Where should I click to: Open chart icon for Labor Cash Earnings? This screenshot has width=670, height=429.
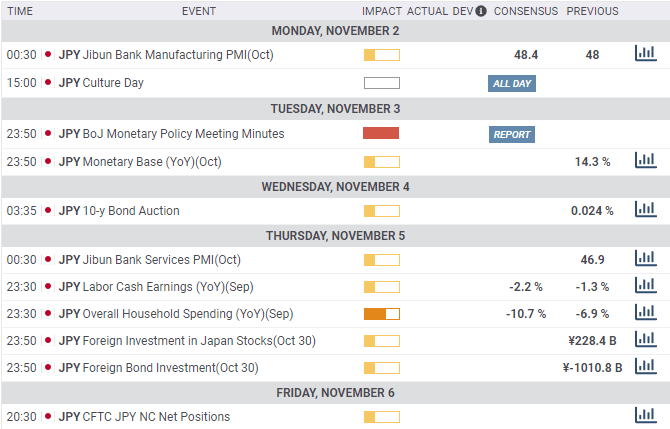click(645, 286)
